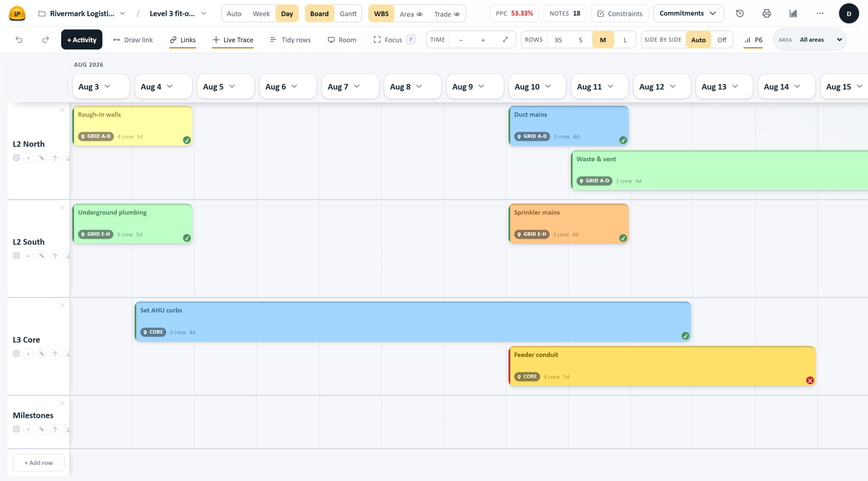Click + Add row
The image size is (868, 481).
click(x=39, y=463)
